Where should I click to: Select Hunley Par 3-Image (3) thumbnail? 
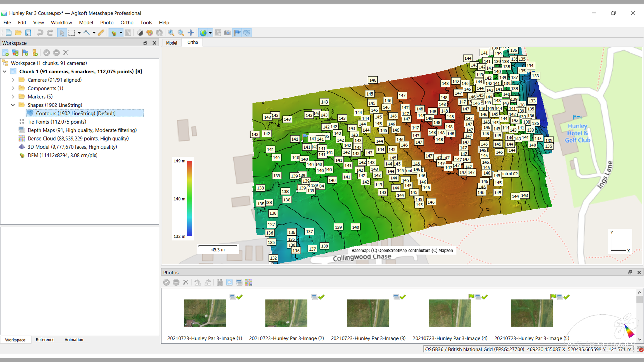click(x=368, y=313)
